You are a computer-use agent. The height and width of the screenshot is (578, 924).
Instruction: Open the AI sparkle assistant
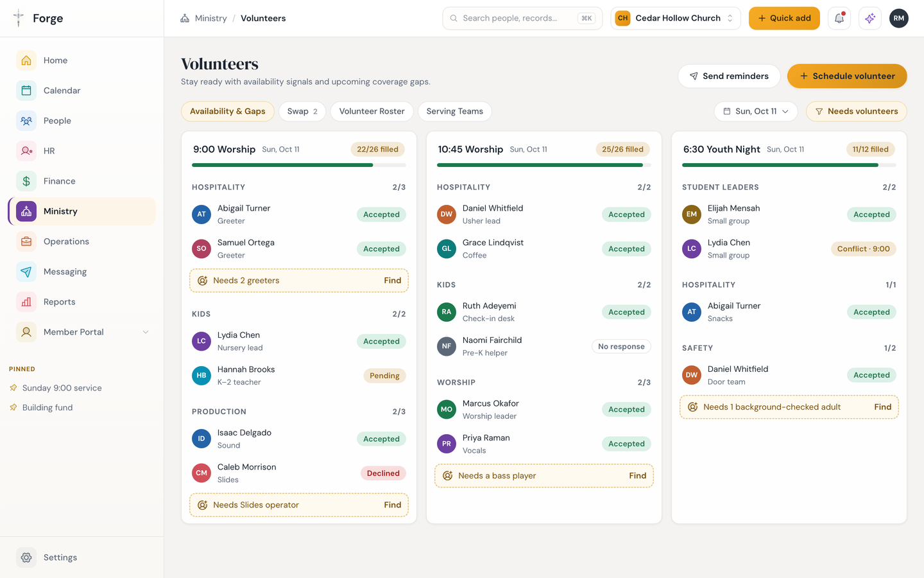point(870,18)
